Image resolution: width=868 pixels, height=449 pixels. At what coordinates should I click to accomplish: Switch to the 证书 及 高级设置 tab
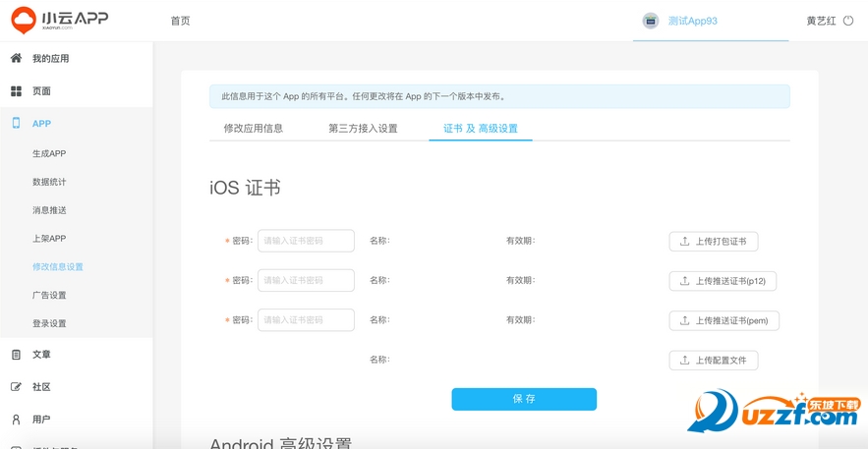pyautogui.click(x=481, y=129)
